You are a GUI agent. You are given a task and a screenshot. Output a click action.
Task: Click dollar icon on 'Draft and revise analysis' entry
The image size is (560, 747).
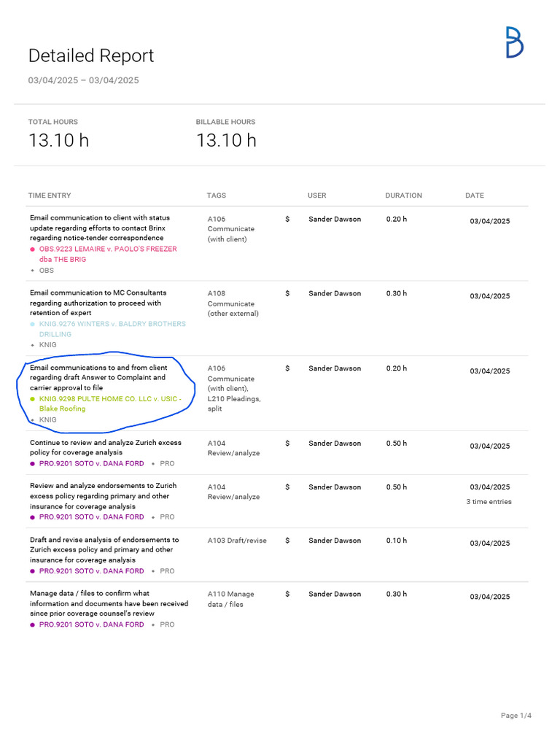click(x=288, y=541)
